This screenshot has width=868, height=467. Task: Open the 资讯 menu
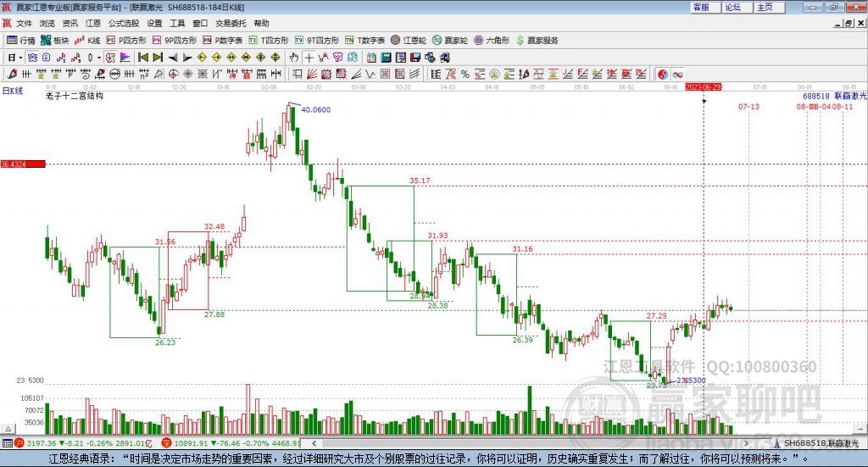(x=70, y=23)
